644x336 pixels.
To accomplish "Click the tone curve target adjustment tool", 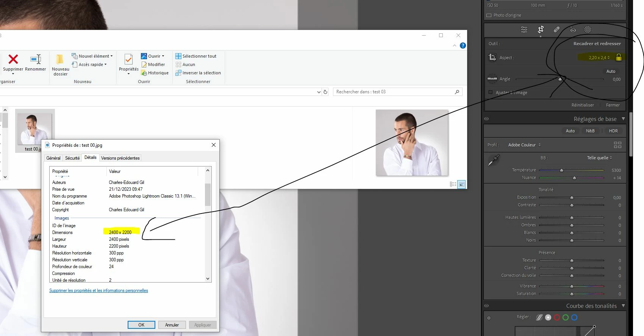I will 489,318.
